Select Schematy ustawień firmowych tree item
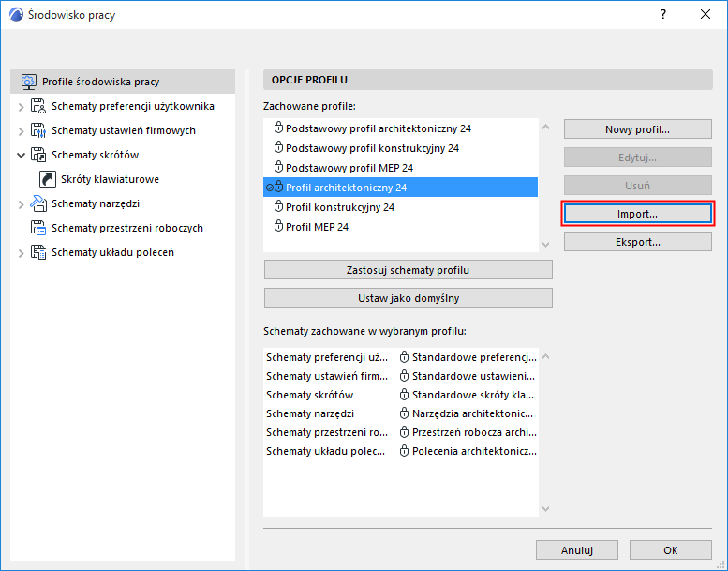This screenshot has width=728, height=571. (x=124, y=130)
